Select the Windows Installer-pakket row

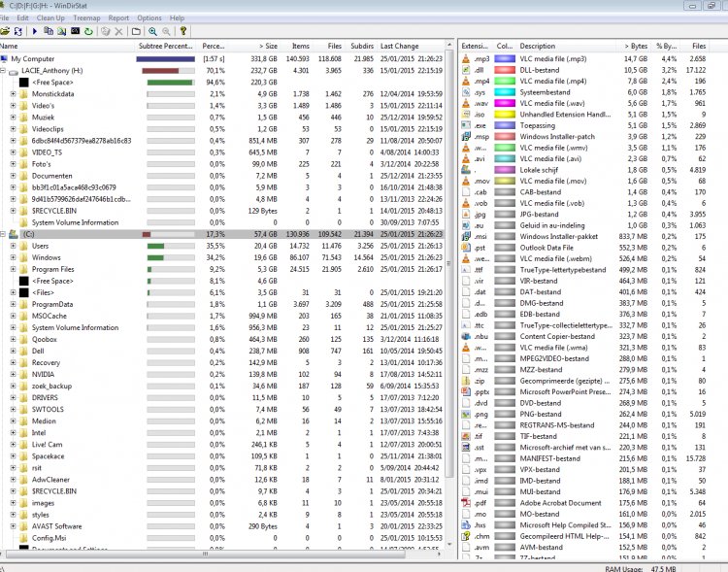point(583,237)
